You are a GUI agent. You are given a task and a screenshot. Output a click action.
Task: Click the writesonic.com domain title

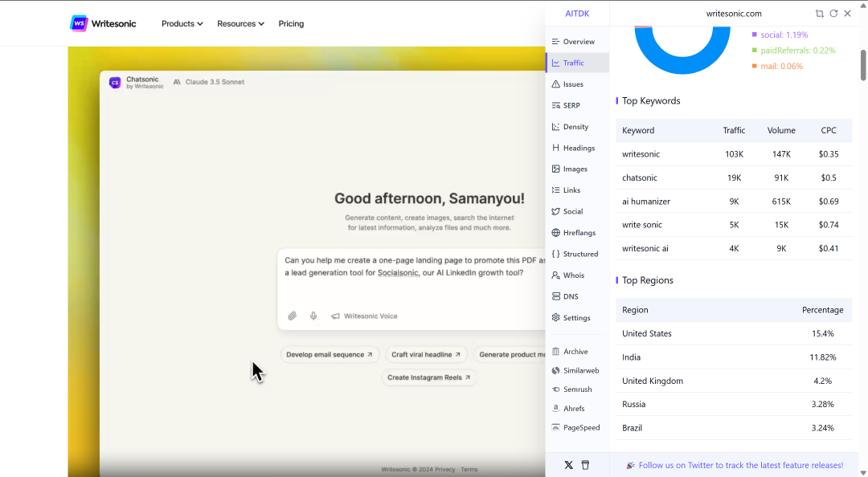click(734, 14)
